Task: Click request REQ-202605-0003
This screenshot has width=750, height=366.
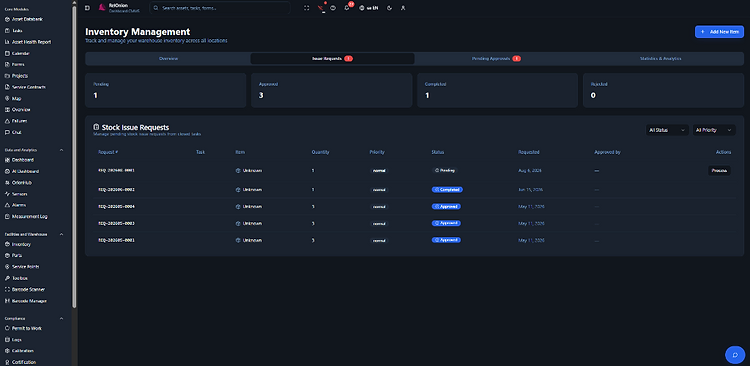Action: 116,223
